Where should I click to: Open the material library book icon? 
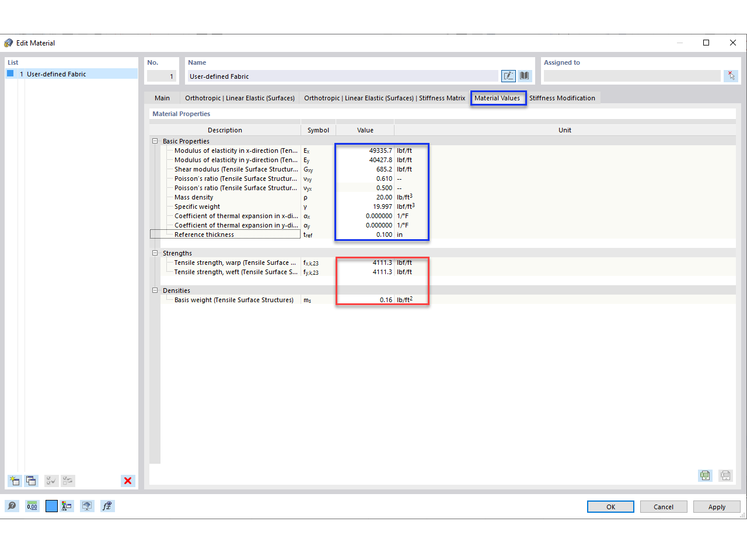click(x=525, y=76)
